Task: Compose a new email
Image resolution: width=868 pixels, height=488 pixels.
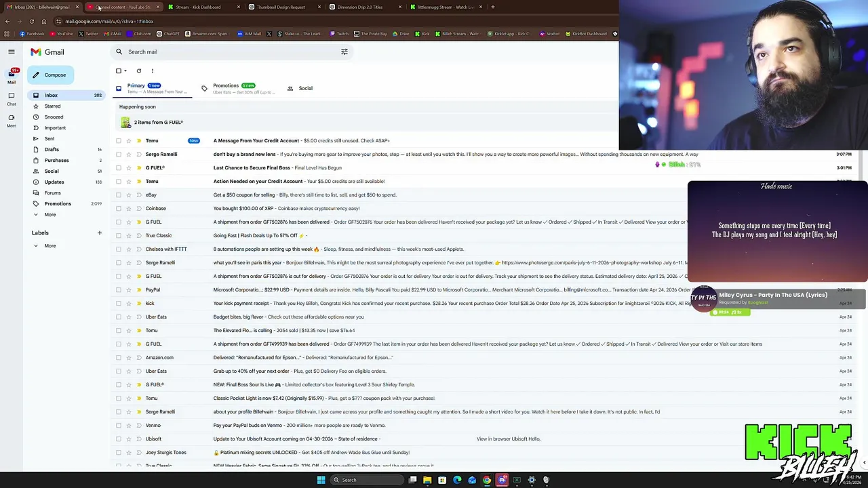Action: tap(50, 75)
